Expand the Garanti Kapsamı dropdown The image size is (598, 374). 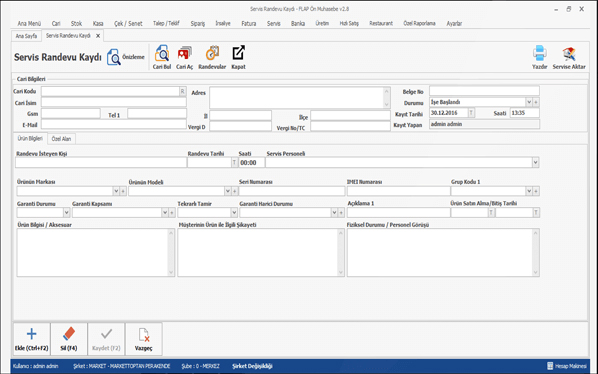(165, 212)
